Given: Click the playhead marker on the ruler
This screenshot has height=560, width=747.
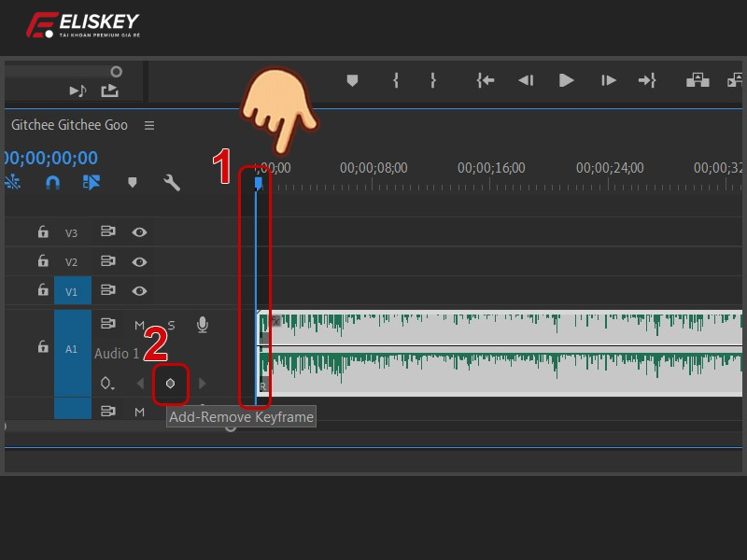Looking at the screenshot, I should pyautogui.click(x=258, y=184).
